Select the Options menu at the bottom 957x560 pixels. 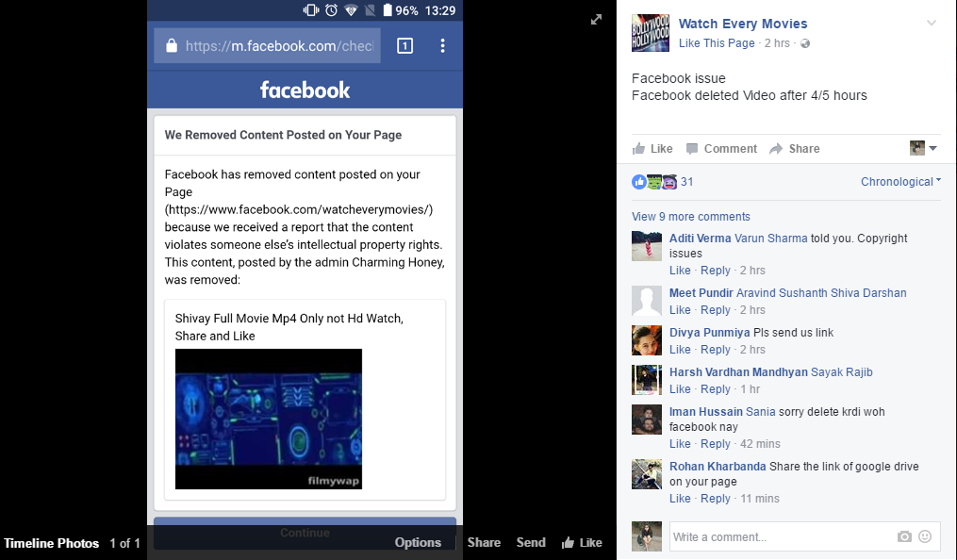(418, 542)
